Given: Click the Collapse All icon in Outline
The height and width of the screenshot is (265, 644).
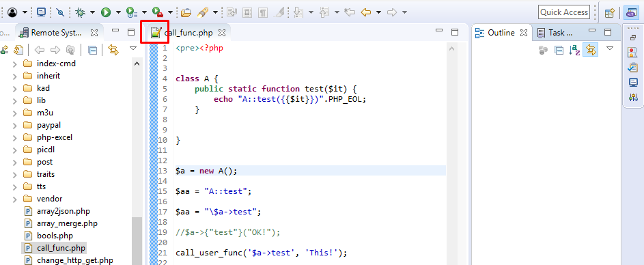Looking at the screenshot, I should [559, 50].
